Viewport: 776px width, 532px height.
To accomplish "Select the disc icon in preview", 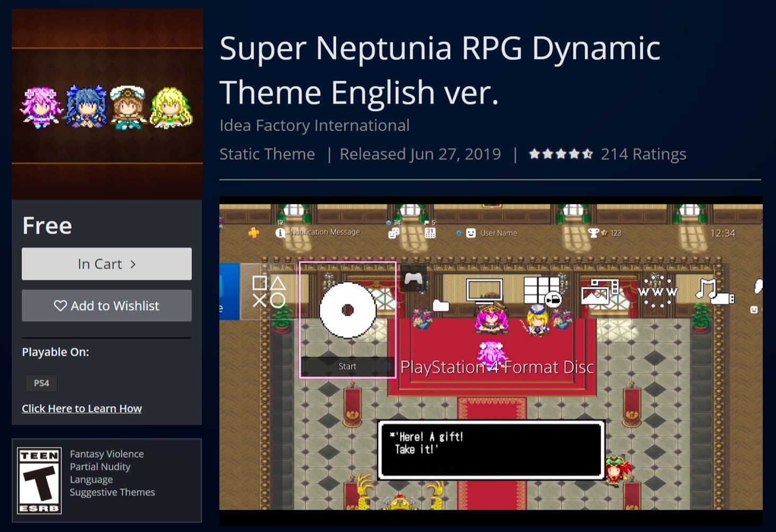I will pyautogui.click(x=348, y=310).
